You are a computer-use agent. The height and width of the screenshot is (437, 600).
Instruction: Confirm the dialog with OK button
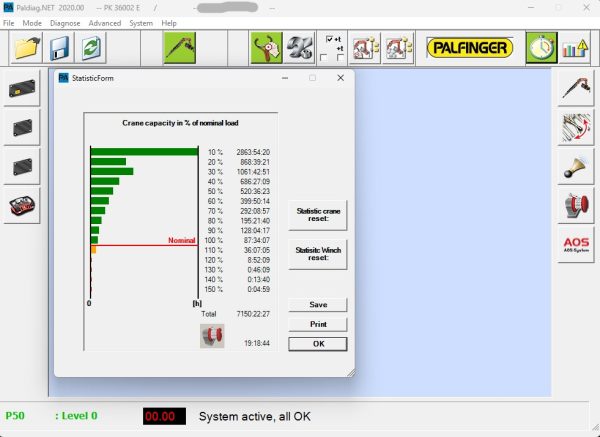[317, 344]
